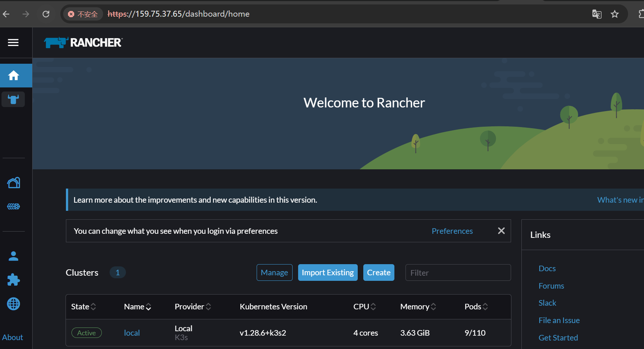Sort clusters table by CPU
This screenshot has height=349, width=644.
tap(364, 307)
